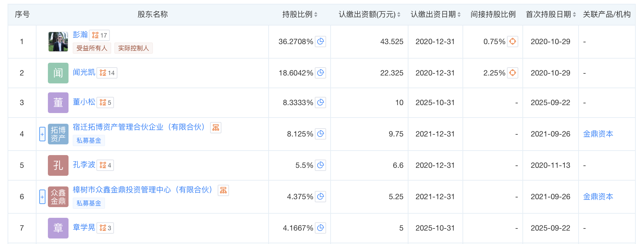The image size is (644, 244).
Task: Click pie chart icon beside 18.6042% holding
Action: pyautogui.click(x=321, y=73)
